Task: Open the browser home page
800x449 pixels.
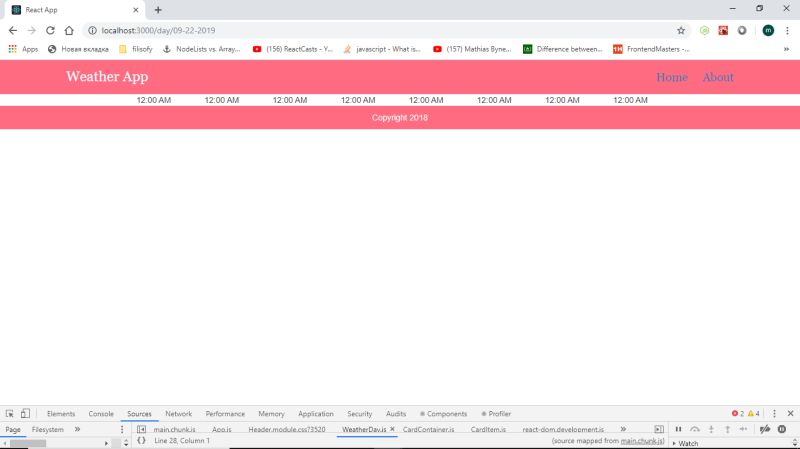Action: (x=69, y=31)
